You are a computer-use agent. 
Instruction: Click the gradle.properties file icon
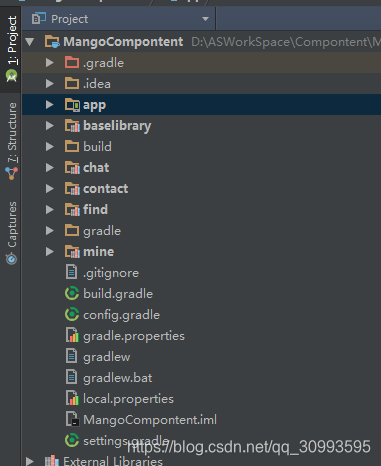pyautogui.click(x=72, y=335)
